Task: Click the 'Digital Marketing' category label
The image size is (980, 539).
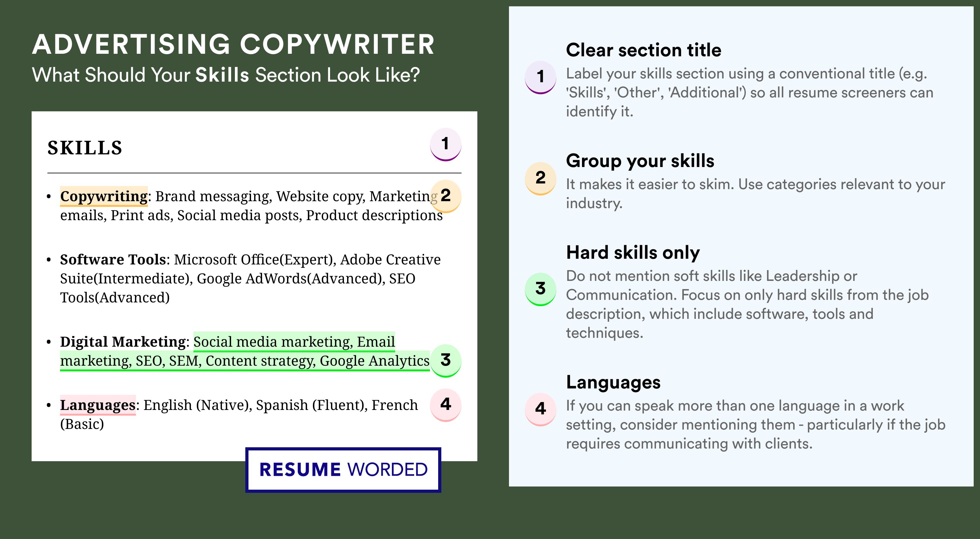Action: pos(123,342)
